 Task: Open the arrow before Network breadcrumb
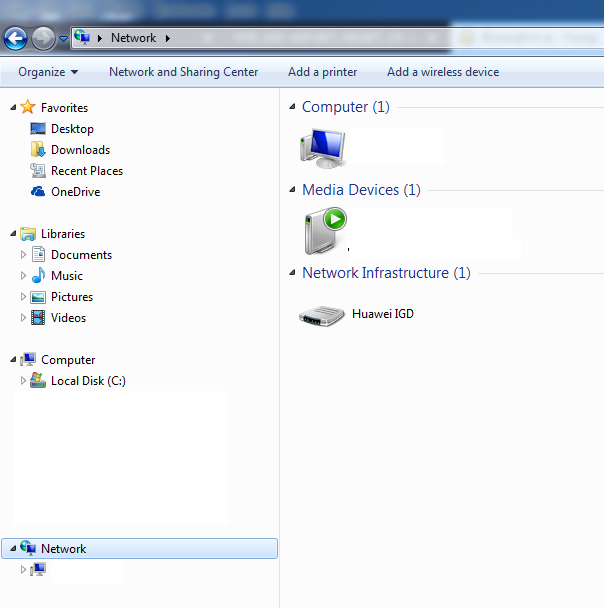[100, 38]
